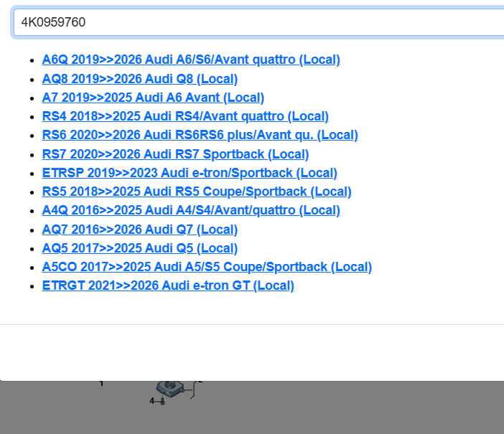504x434 pixels.
Task: Select the A7 Audi A6 Avant link
Action: click(153, 98)
